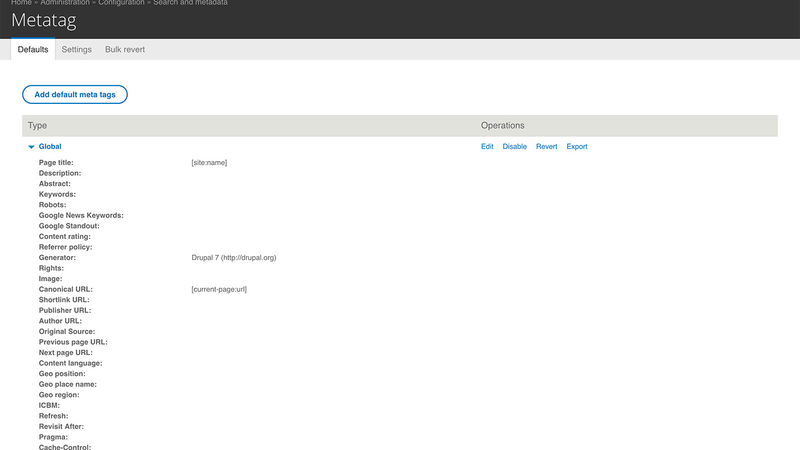
Task: Click the 'Geo position:' label
Action: point(62,373)
